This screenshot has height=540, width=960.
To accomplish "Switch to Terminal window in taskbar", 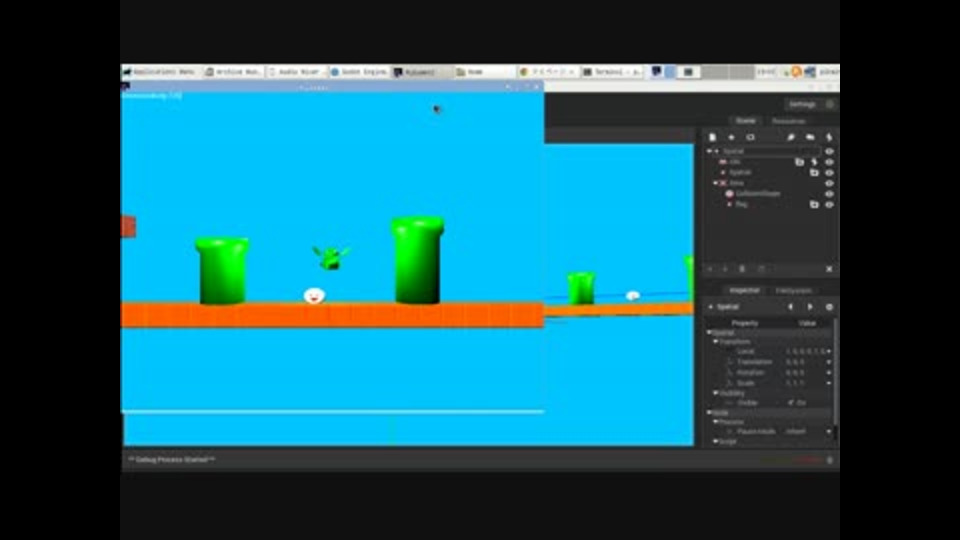I will point(612,72).
